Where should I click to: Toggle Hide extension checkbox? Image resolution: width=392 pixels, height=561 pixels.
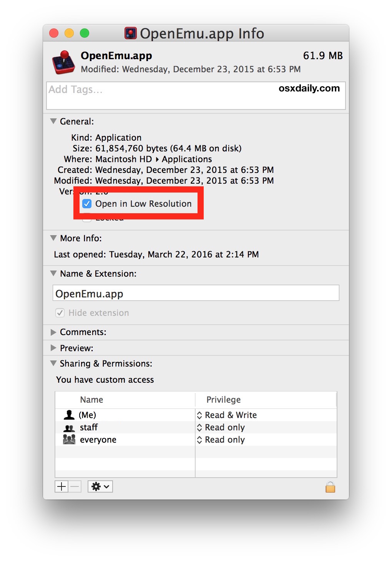coord(60,313)
